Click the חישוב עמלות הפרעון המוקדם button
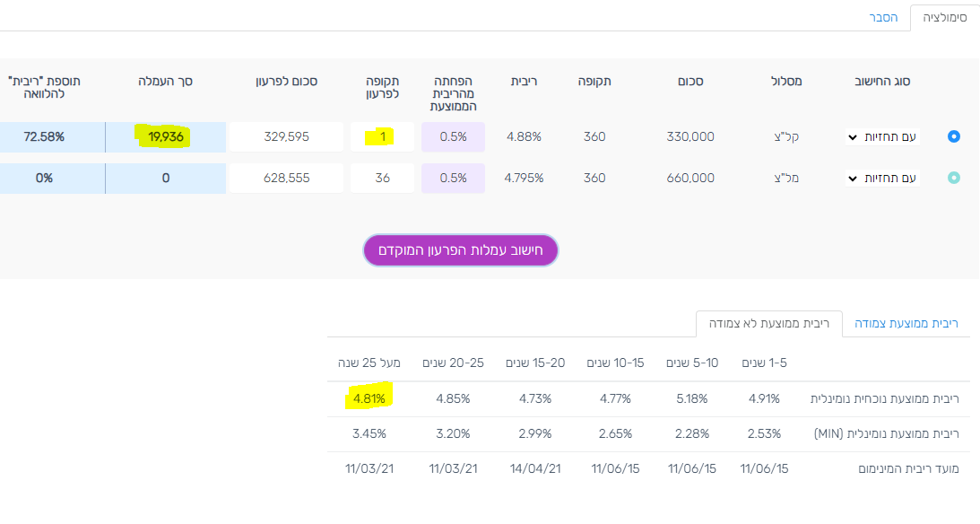 click(x=461, y=250)
